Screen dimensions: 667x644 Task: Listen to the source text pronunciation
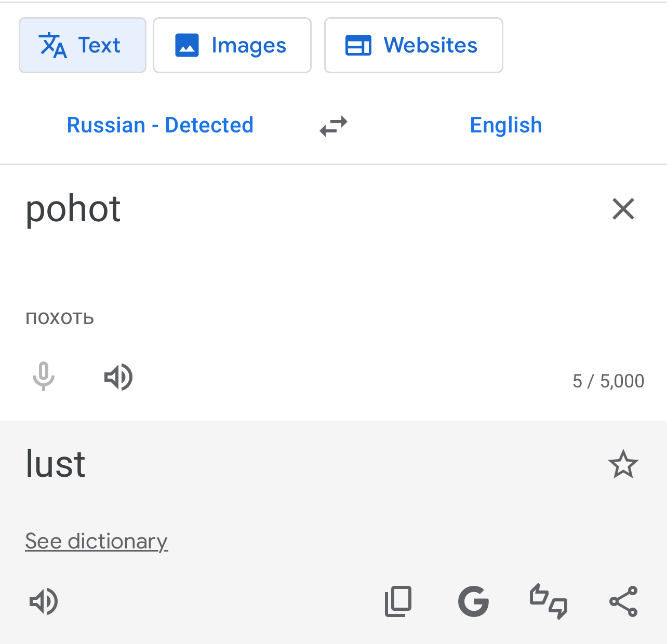point(118,377)
